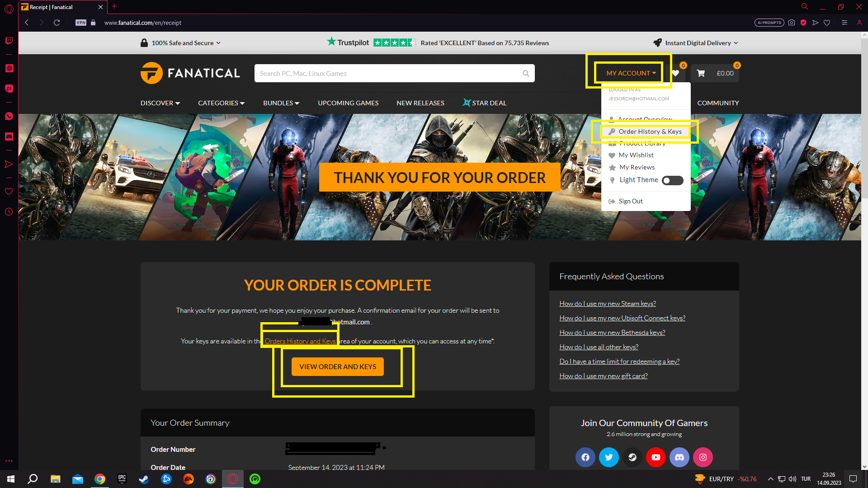Screen dimensions: 868x488
Task: Click View Order and Keys button
Action: [337, 366]
